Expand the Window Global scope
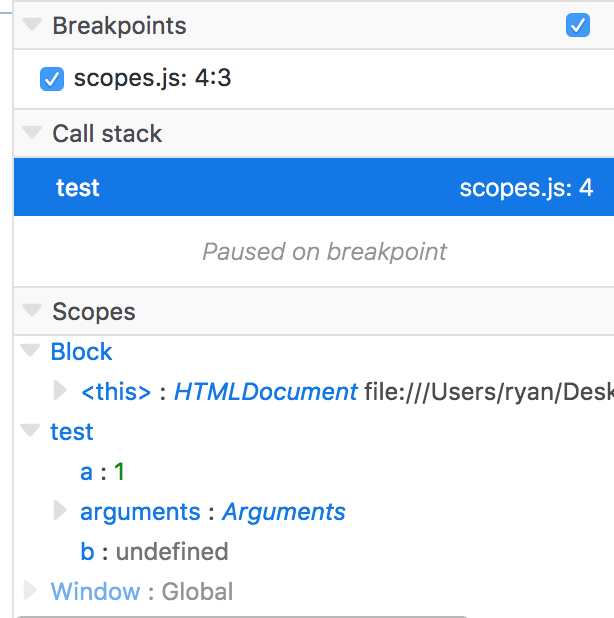614x618 pixels. point(31,592)
